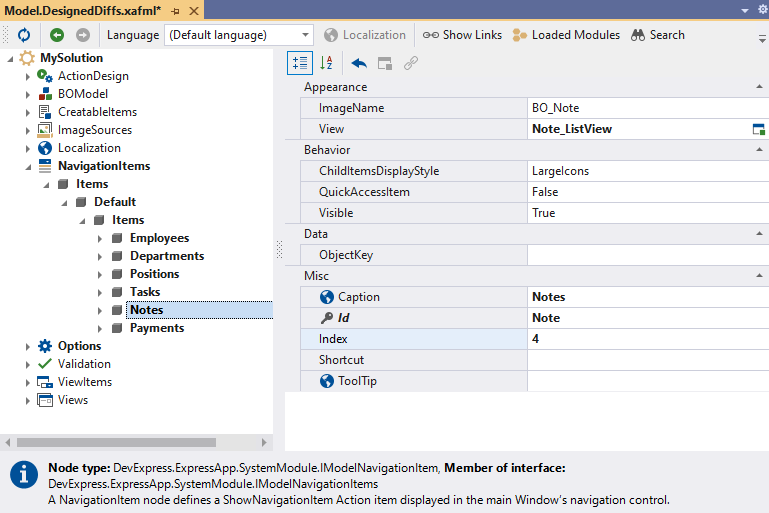The width and height of the screenshot is (769, 513).
Task: Click the empty ToolTip field
Action: (x=647, y=381)
